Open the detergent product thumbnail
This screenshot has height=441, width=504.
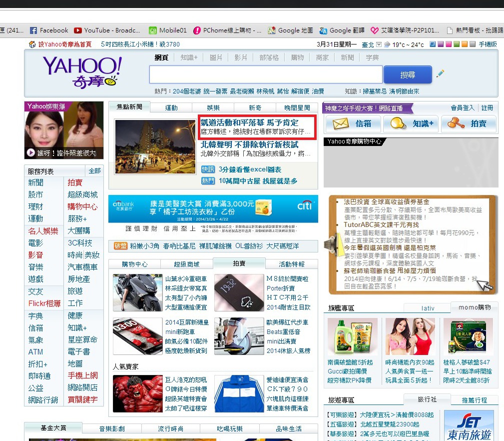(x=353, y=336)
